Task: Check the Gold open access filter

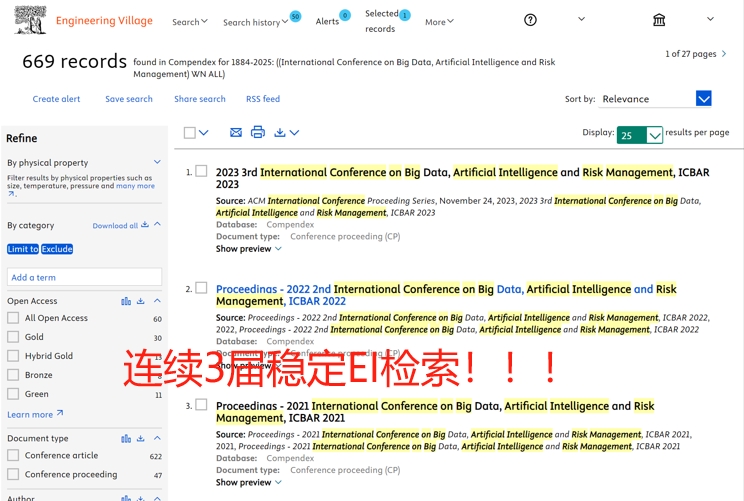Action: 13,337
